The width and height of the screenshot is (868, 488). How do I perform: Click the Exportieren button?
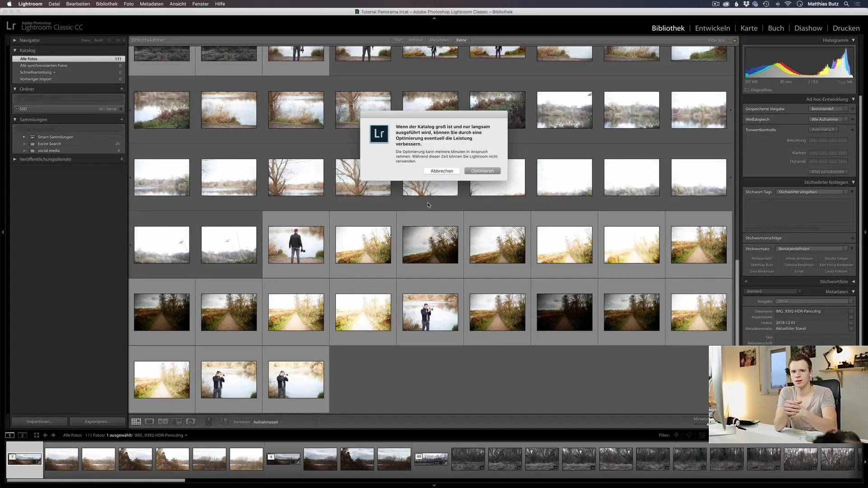point(97,422)
